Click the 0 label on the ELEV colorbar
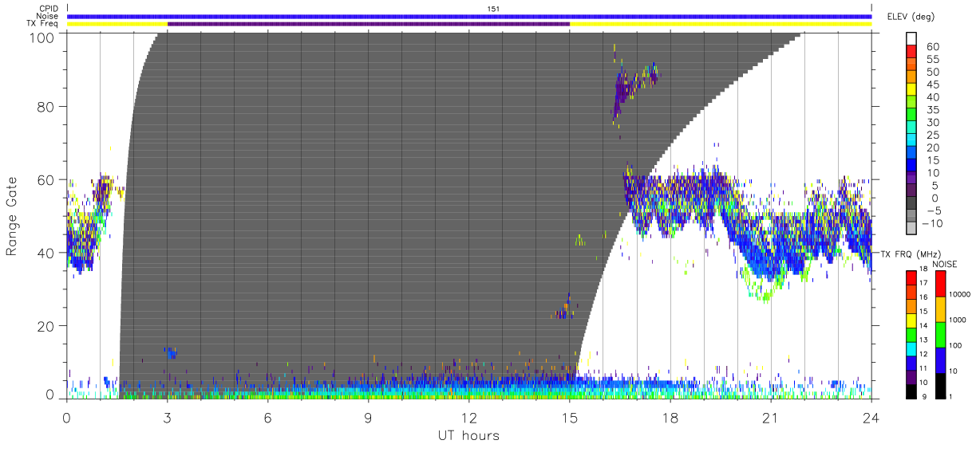The height and width of the screenshot is (452, 980). [934, 198]
